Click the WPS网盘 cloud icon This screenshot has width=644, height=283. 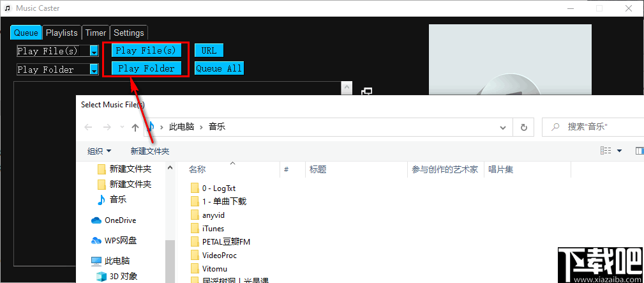pyautogui.click(x=96, y=241)
